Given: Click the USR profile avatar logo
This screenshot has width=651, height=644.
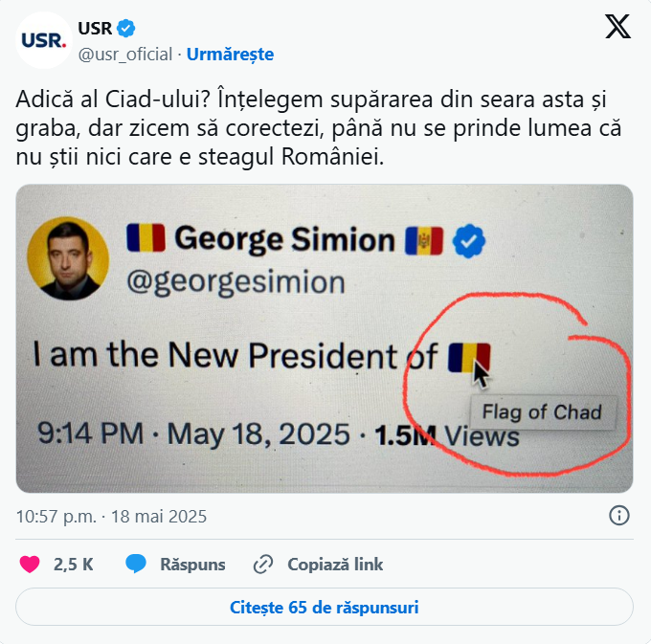Looking at the screenshot, I should (45, 40).
